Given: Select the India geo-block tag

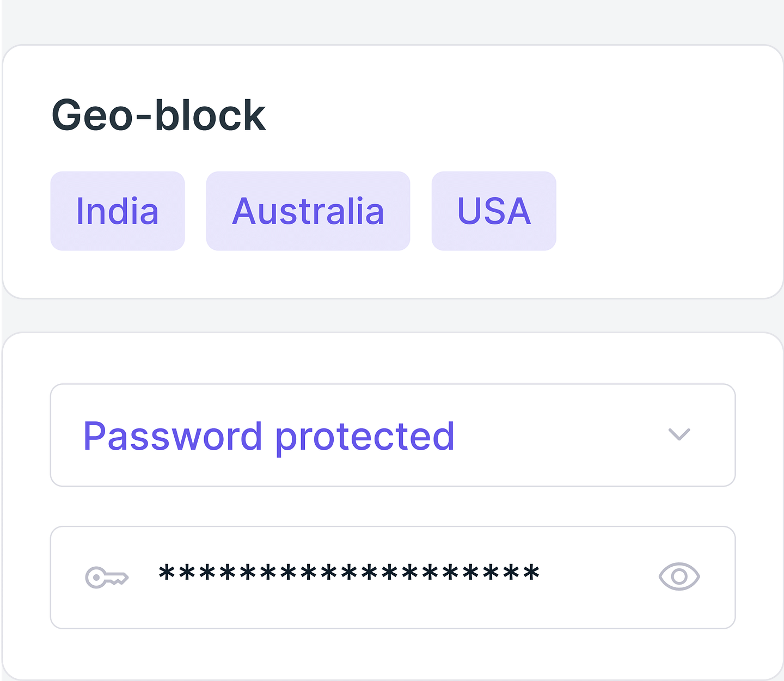Looking at the screenshot, I should (x=118, y=211).
